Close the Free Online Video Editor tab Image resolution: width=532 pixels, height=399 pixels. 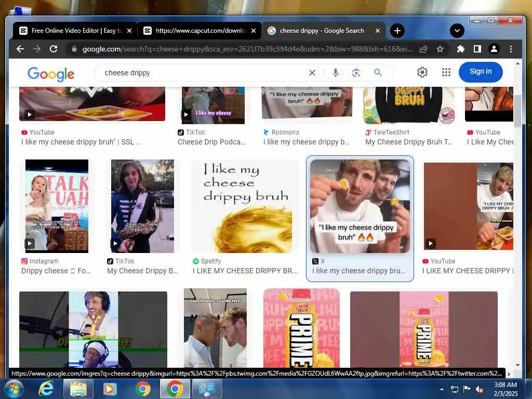click(x=129, y=31)
